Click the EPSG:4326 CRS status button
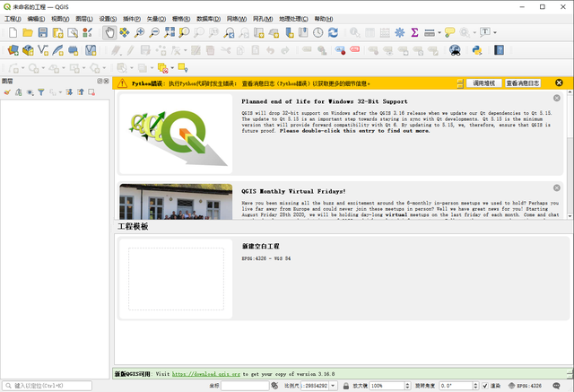574x392 pixels. point(525,386)
